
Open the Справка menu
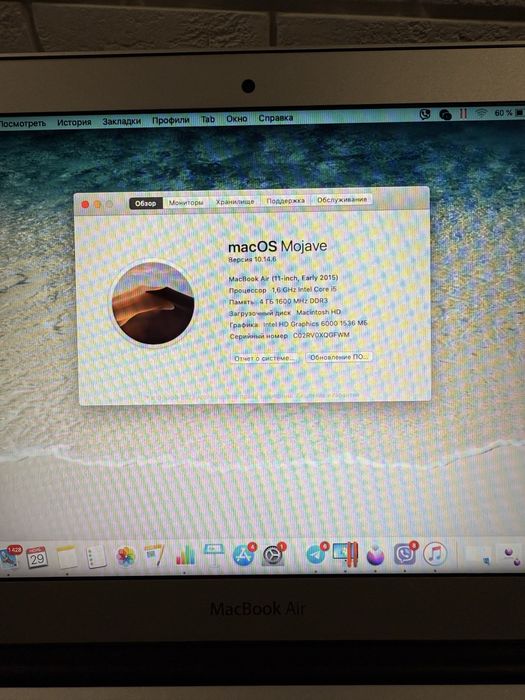(x=275, y=118)
